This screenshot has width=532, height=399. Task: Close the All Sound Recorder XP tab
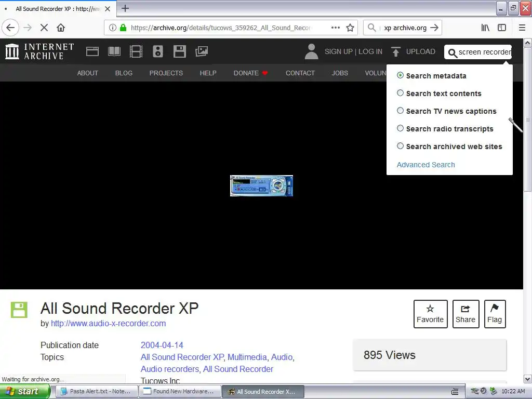(108, 9)
